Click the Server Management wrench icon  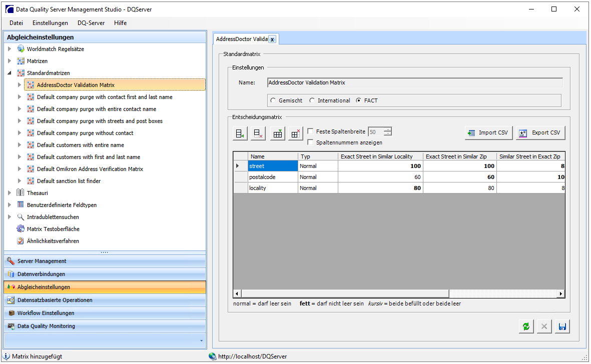click(11, 261)
